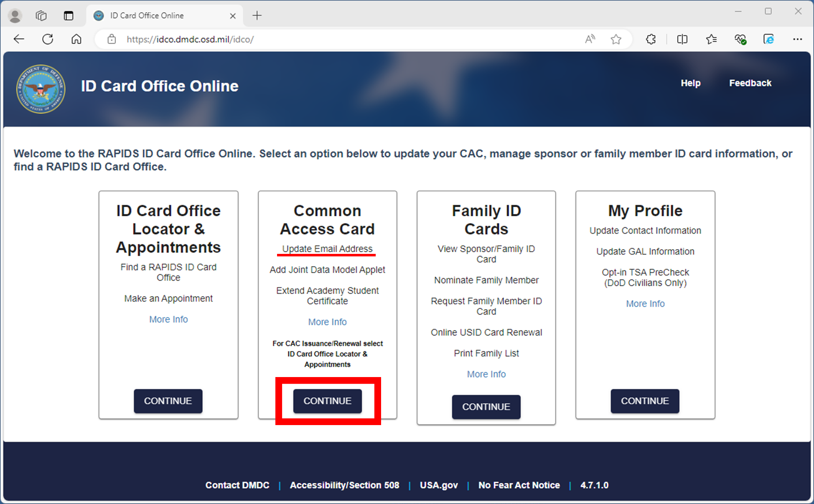The image size is (814, 504).
Task: Add this page to favorites with the star
Action: pos(616,39)
